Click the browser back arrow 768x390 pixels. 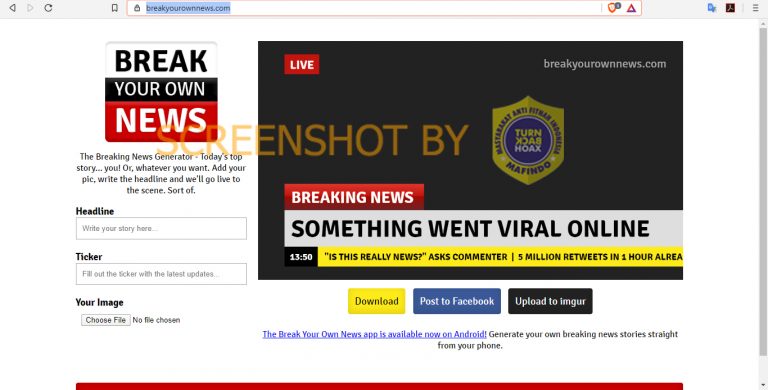[12, 8]
